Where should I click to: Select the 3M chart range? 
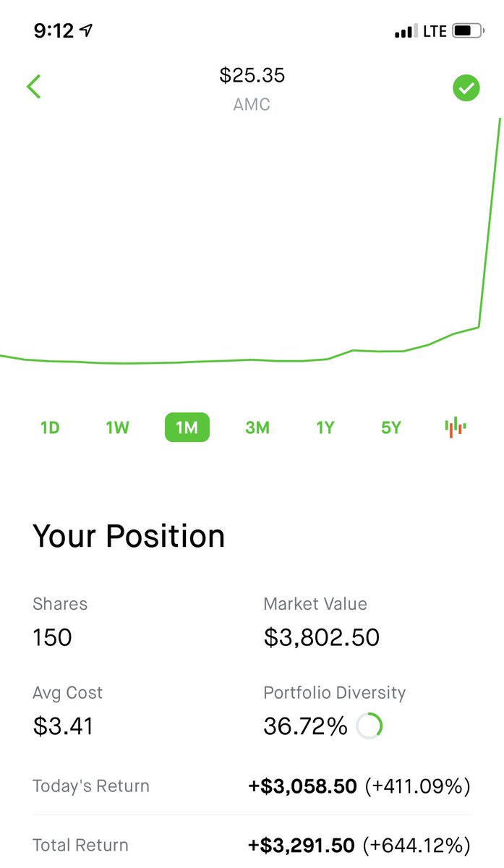pyautogui.click(x=257, y=427)
